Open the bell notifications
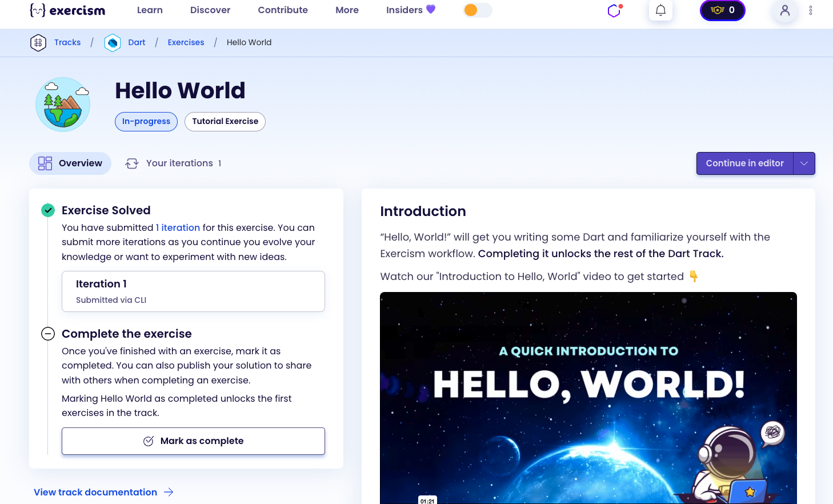This screenshot has width=833, height=504. coord(660,10)
